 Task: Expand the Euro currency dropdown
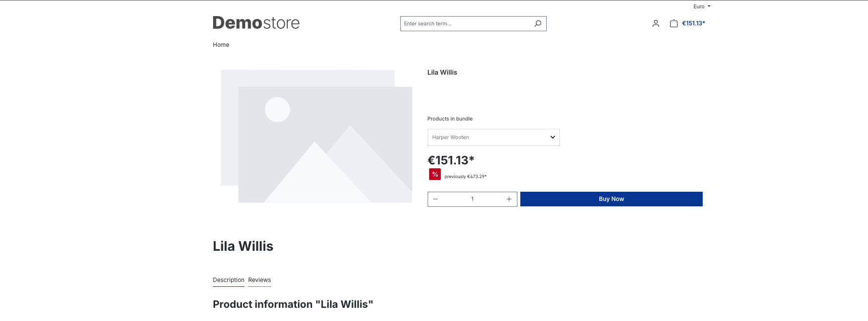tap(701, 6)
